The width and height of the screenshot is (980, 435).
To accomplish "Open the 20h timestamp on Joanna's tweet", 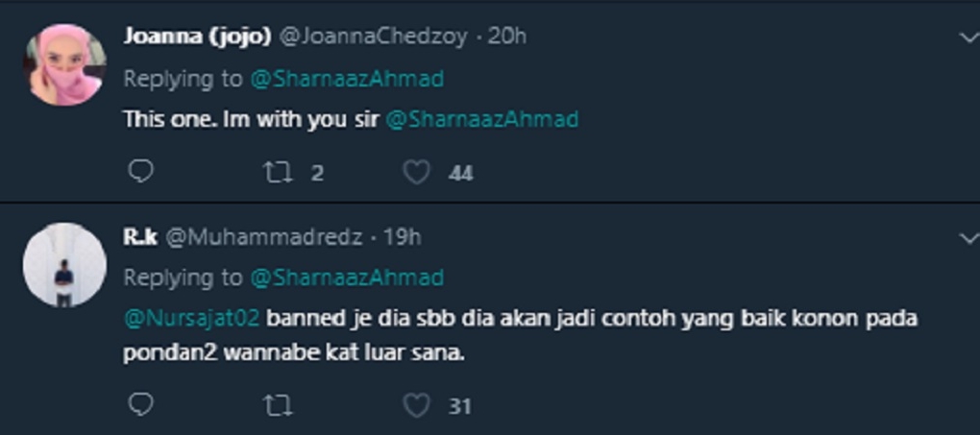I will tap(507, 36).
